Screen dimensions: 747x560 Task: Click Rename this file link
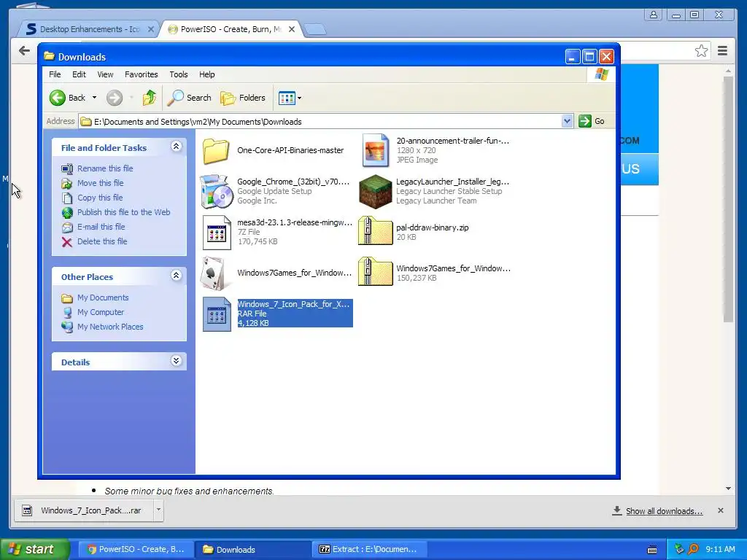click(105, 168)
